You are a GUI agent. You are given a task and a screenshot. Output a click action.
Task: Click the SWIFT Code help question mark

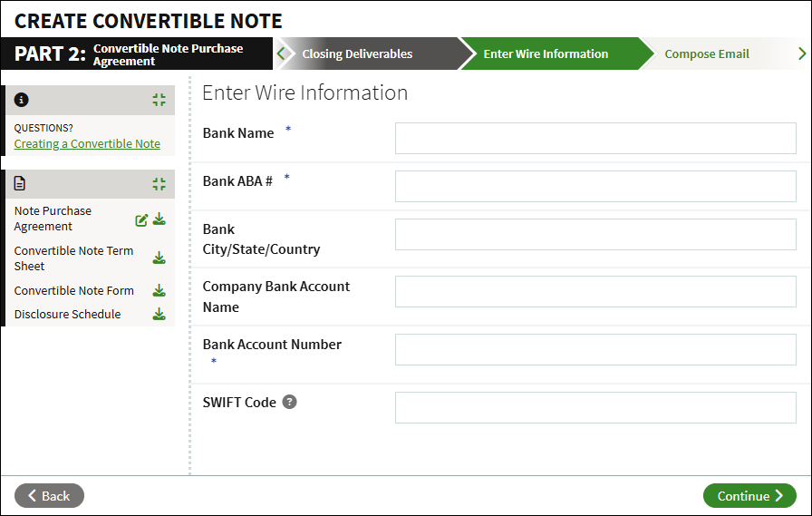tap(289, 402)
